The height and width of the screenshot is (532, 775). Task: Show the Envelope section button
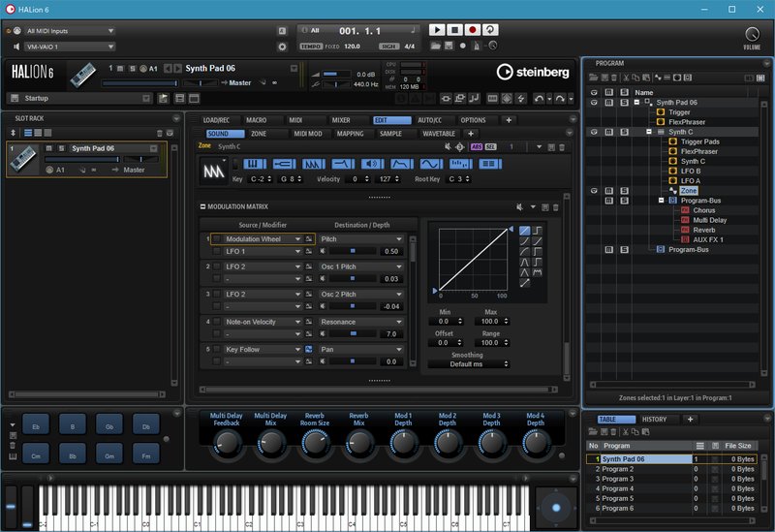pyautogui.click(x=402, y=164)
